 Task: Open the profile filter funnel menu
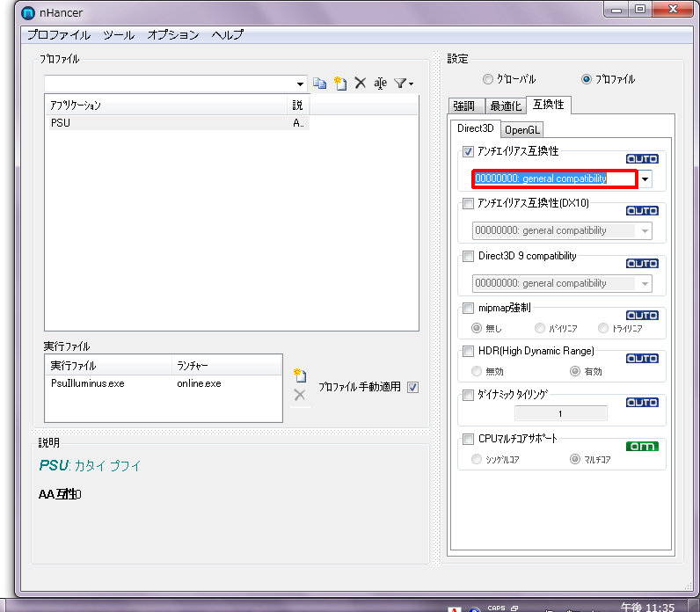click(x=404, y=83)
